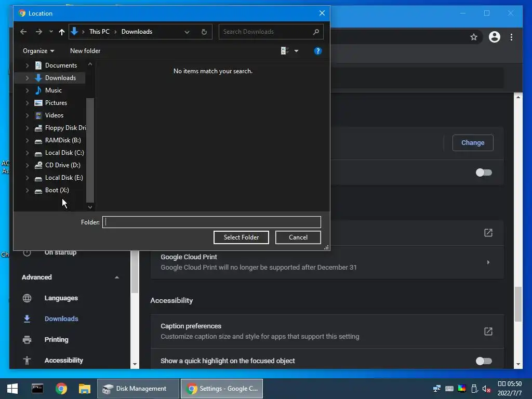This screenshot has height=399, width=532.
Task: Bookmark this page with star icon
Action: coord(474,37)
